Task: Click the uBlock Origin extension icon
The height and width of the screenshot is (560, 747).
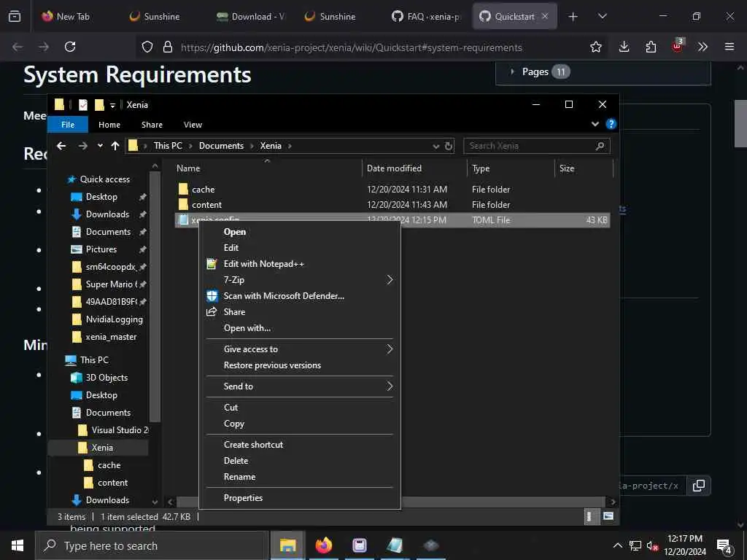Action: pyautogui.click(x=678, y=46)
